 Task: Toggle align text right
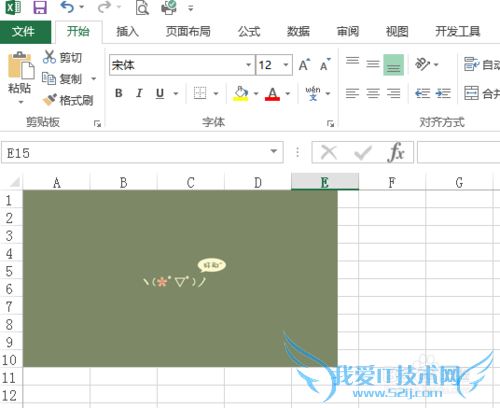coord(394,93)
